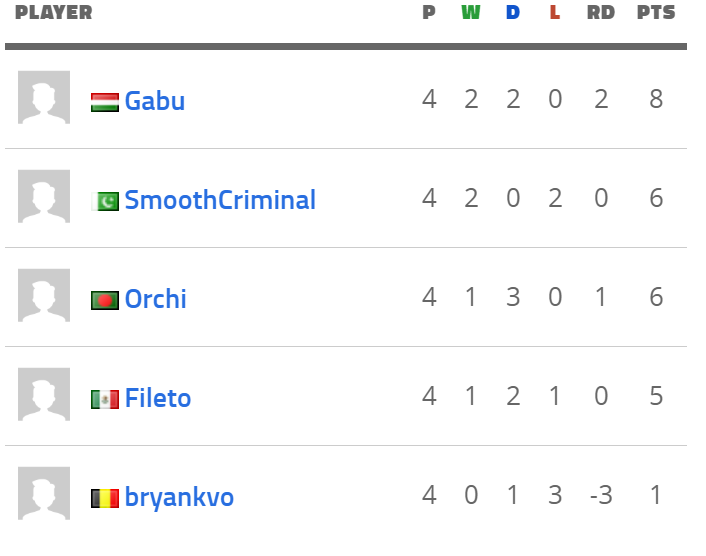
Task: Click the PTS column header
Action: click(x=656, y=12)
